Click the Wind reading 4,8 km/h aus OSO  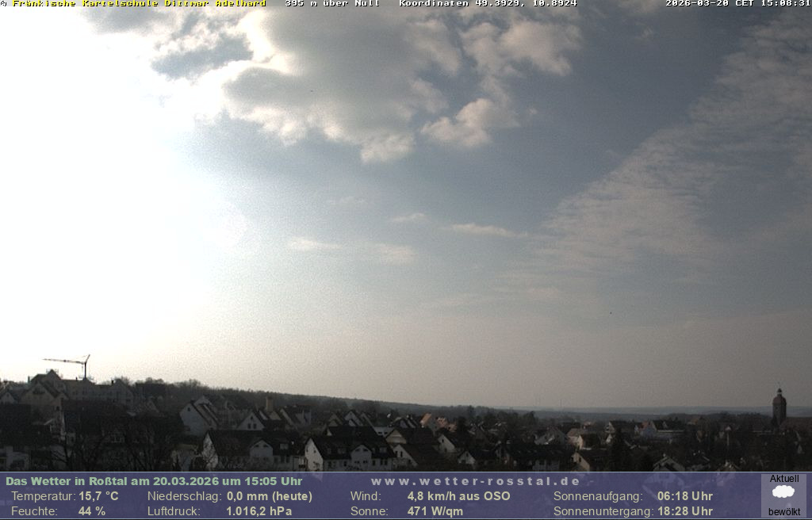click(x=458, y=496)
